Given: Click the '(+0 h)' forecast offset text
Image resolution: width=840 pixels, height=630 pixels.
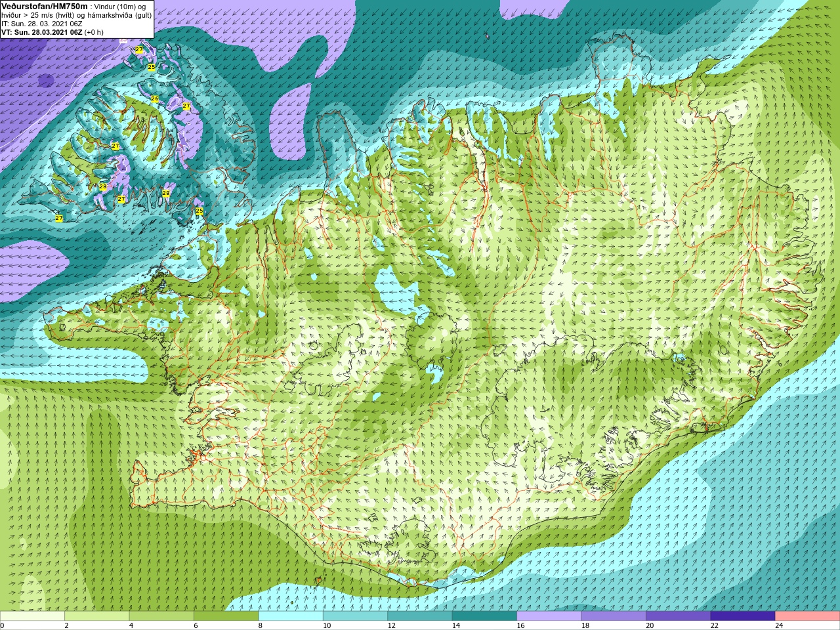Looking at the screenshot, I should 94,32.
